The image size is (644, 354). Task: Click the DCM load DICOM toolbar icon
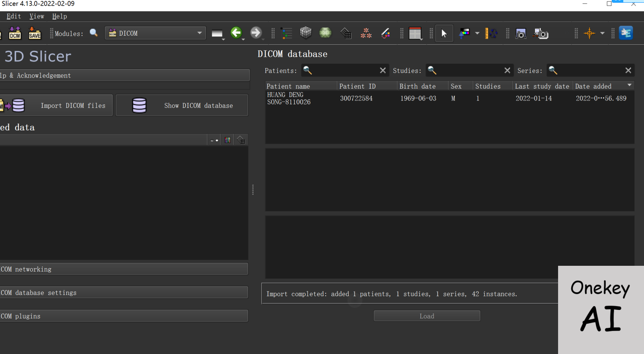click(15, 33)
